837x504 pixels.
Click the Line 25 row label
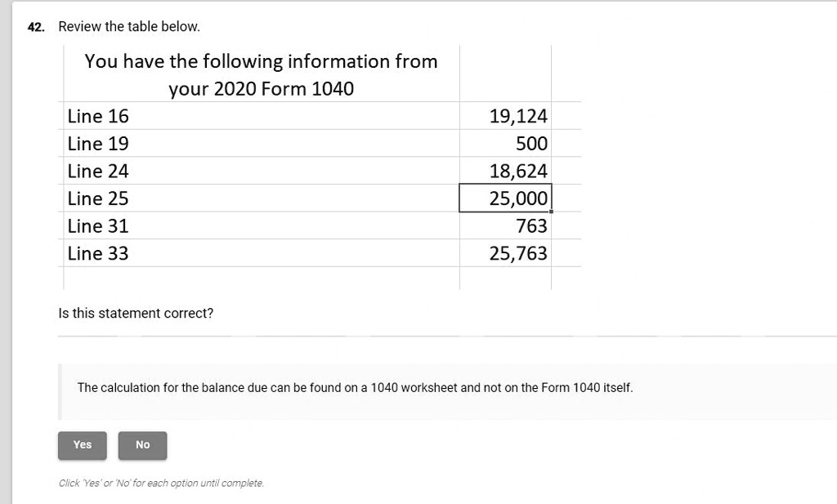tap(98, 198)
